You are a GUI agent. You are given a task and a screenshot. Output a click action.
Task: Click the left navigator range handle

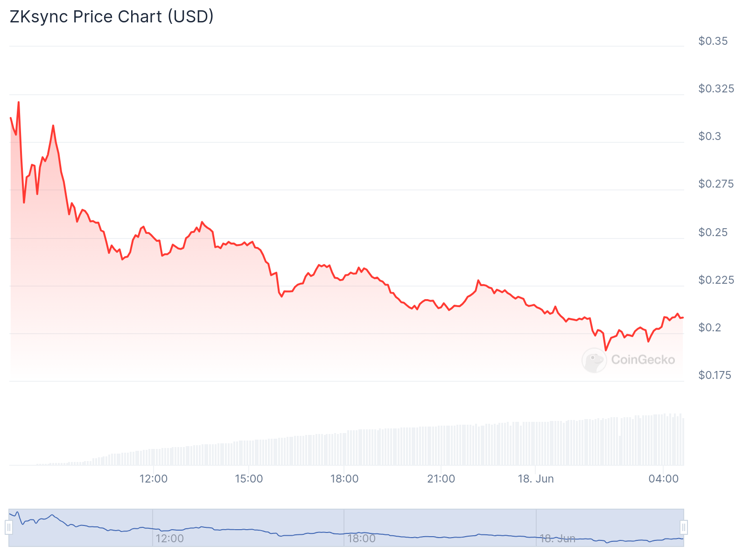pyautogui.click(x=9, y=527)
